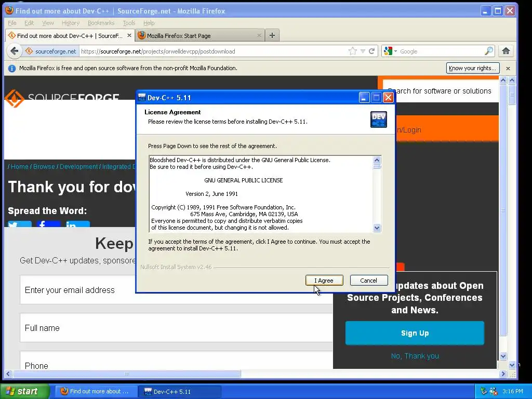Go to the Firefox home page icon
Screen dimensions: 532x399
point(506,51)
